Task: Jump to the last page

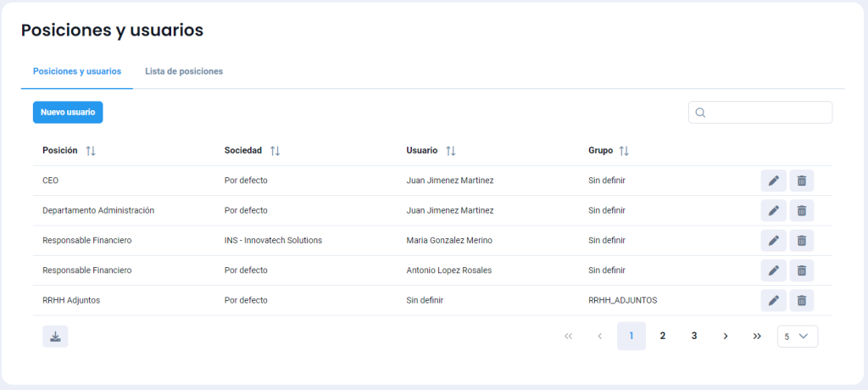Action: pos(757,337)
